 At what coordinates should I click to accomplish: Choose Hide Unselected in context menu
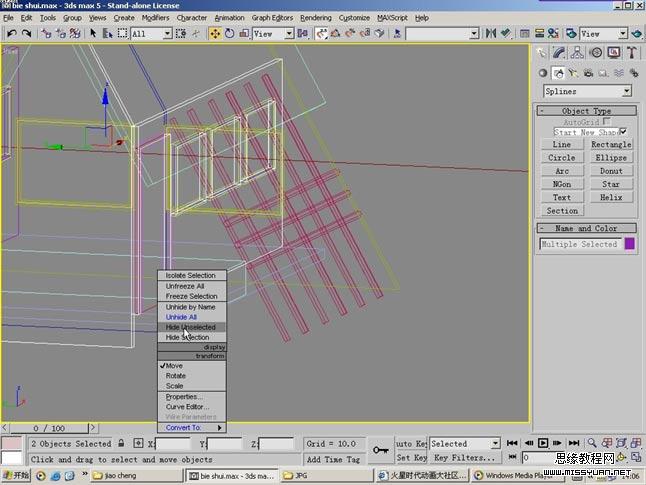pyautogui.click(x=192, y=327)
